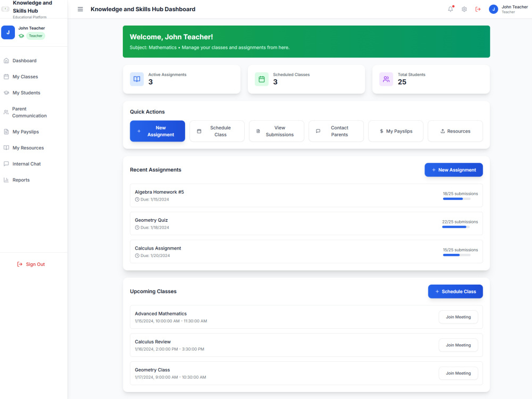Click the Scheduled Classes stat card

tap(306, 79)
